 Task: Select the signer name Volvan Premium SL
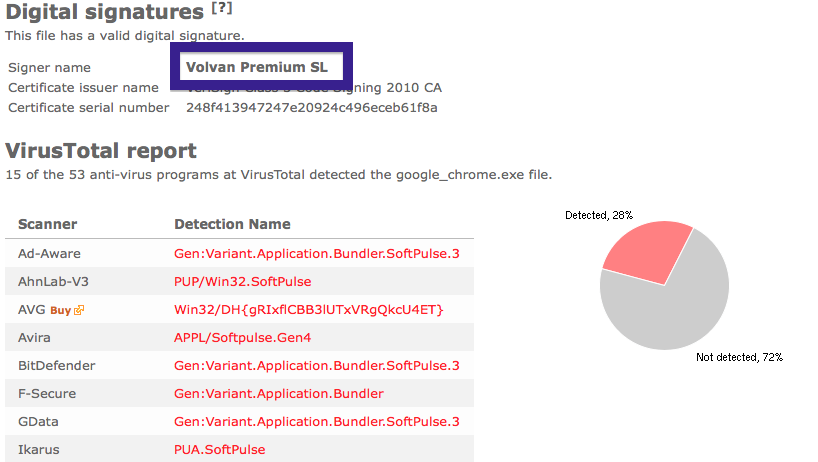[x=257, y=67]
